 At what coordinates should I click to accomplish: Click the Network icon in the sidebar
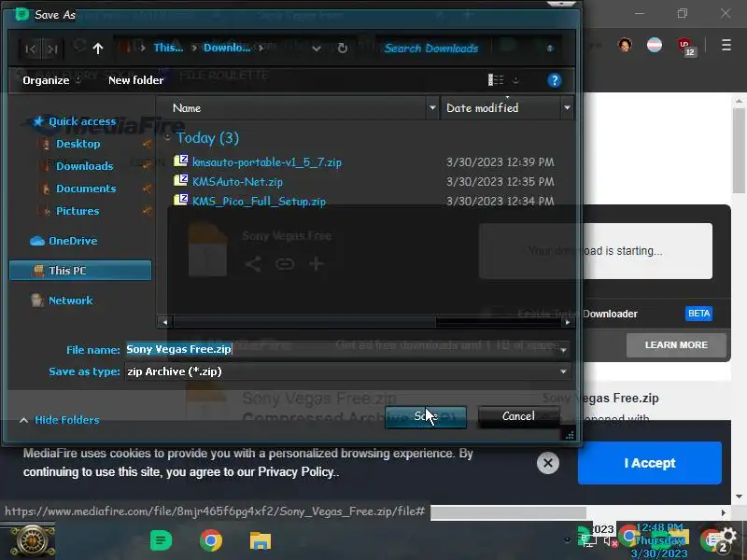(x=37, y=300)
